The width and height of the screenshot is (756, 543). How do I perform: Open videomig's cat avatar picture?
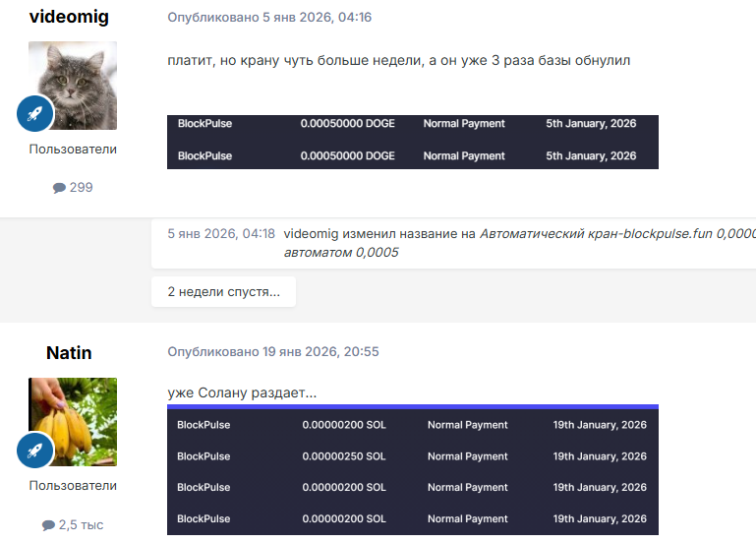point(73,85)
